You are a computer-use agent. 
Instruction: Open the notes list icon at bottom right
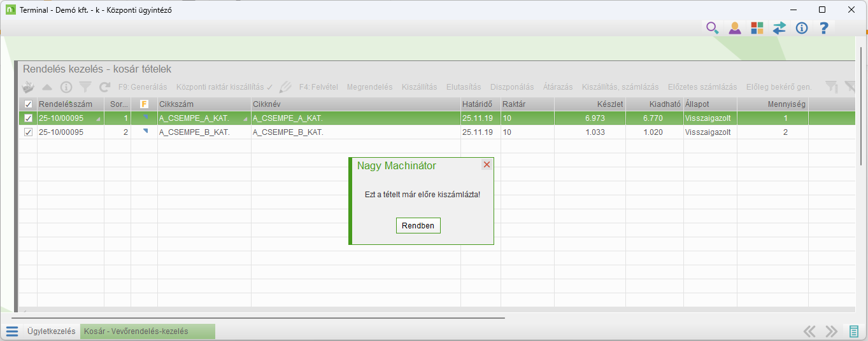pos(853,331)
